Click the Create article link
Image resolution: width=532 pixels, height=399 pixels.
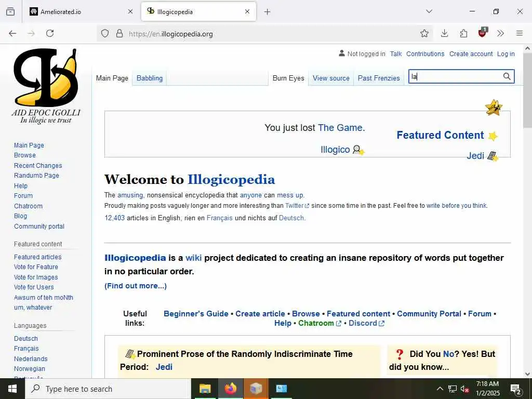260,313
